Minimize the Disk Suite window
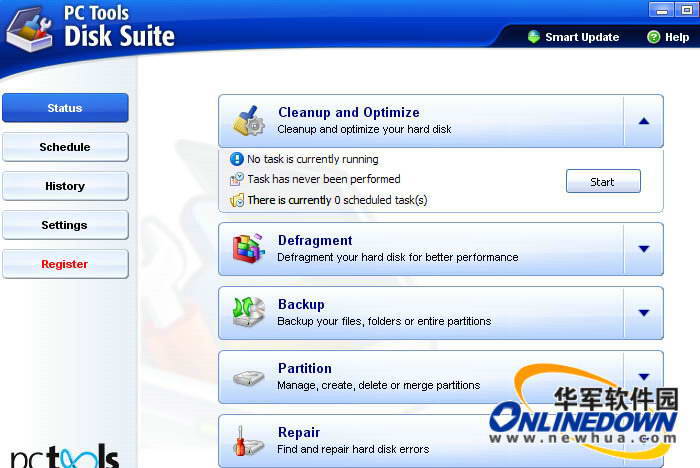Viewport: 700px width, 468px height. click(662, 10)
